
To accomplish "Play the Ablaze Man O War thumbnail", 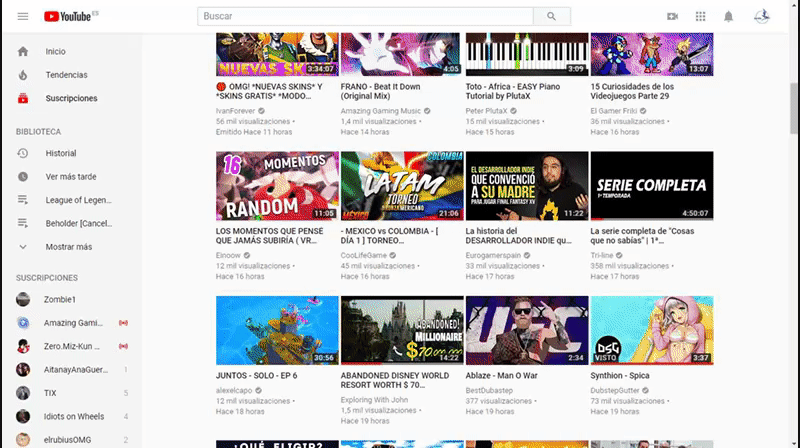I will [527, 330].
